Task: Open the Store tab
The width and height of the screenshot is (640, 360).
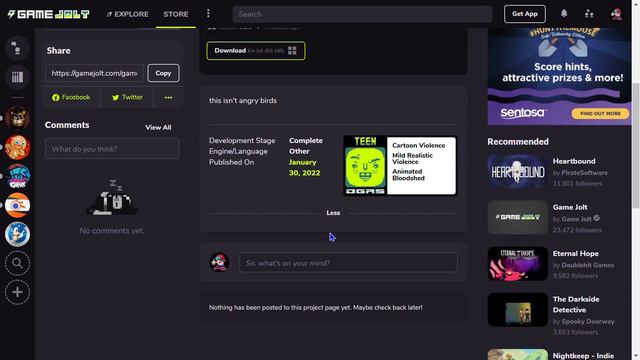Action: 176,14
